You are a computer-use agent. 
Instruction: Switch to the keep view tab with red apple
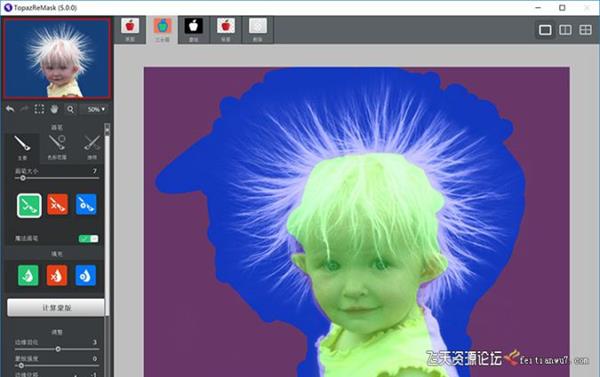[226, 29]
